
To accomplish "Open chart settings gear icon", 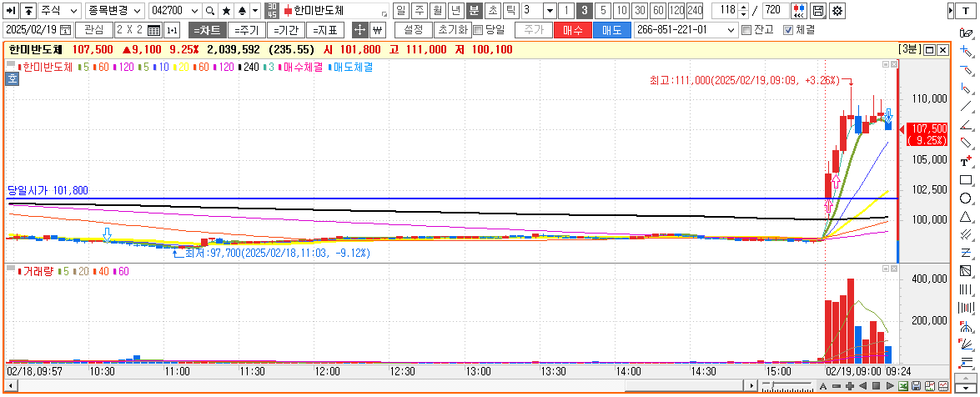I will point(838,11).
